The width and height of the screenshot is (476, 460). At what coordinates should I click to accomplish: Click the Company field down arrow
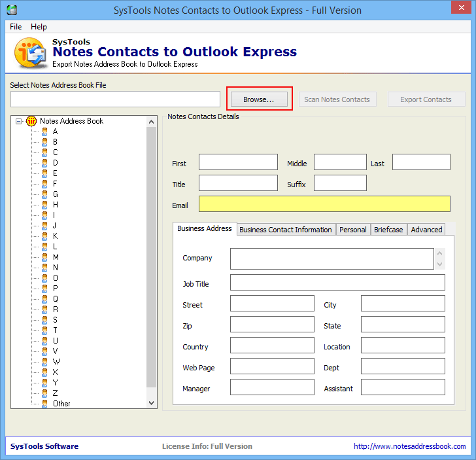click(x=440, y=264)
